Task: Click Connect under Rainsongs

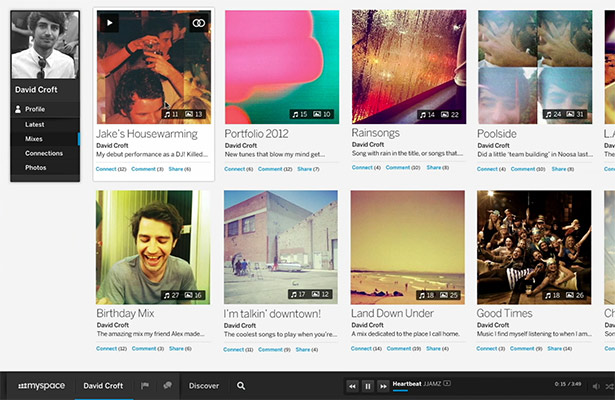Action: tap(362, 167)
